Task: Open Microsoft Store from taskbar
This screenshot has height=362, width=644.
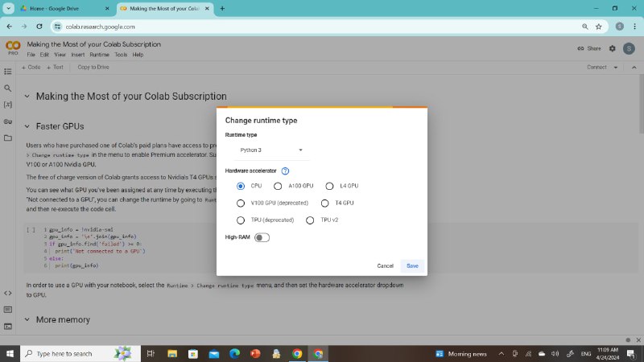Action: [193, 353]
